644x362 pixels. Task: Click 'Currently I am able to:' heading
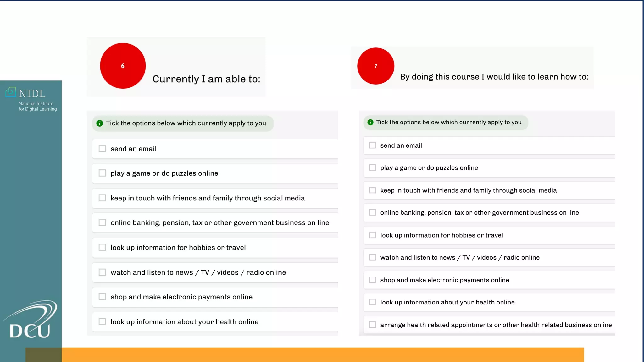coord(206,79)
